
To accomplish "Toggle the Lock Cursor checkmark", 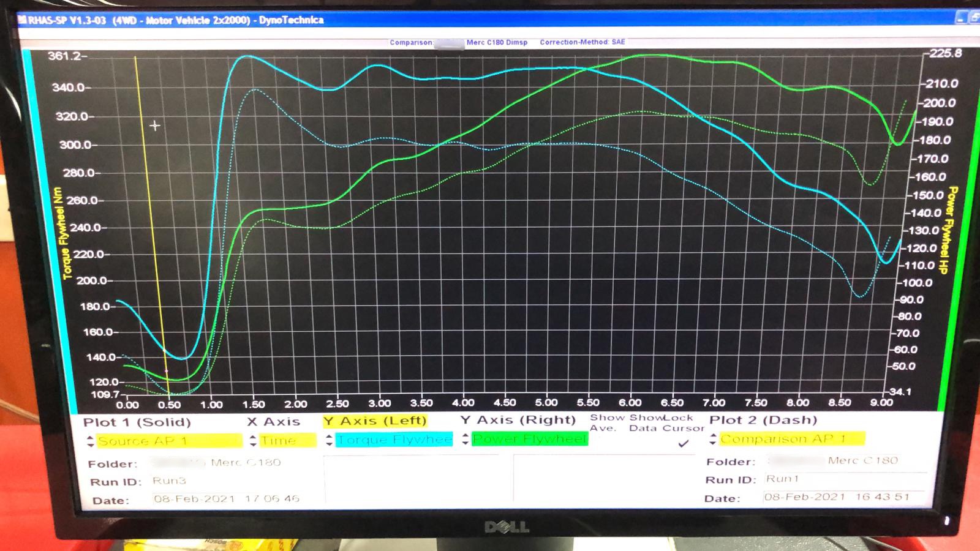I will click(x=684, y=443).
